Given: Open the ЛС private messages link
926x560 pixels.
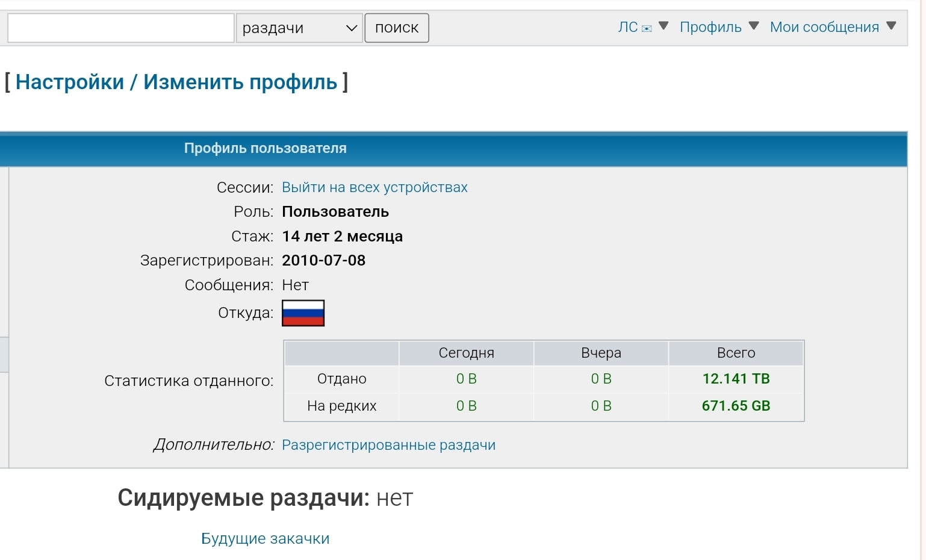Looking at the screenshot, I should click(628, 27).
